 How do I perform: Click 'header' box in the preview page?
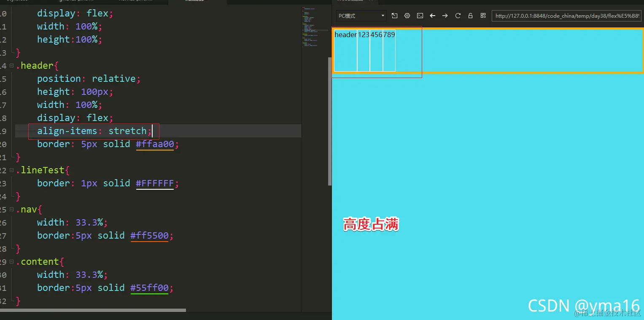click(345, 51)
